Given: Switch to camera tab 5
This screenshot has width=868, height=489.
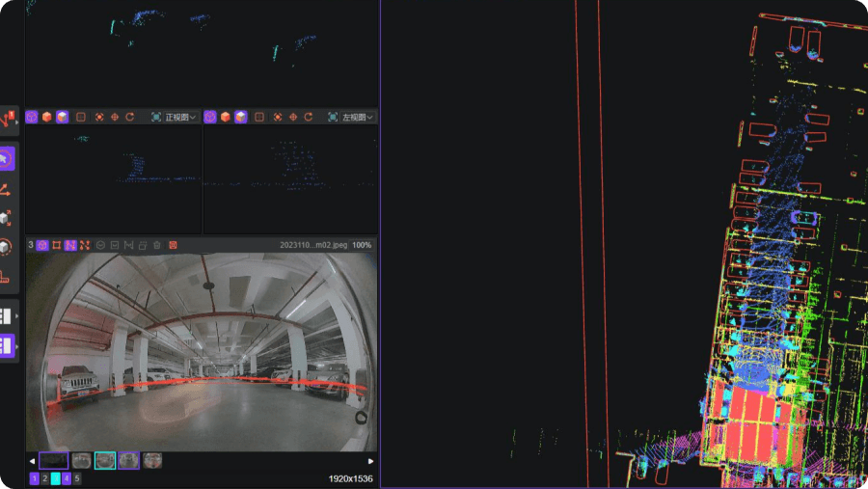Looking at the screenshot, I should 77,478.
